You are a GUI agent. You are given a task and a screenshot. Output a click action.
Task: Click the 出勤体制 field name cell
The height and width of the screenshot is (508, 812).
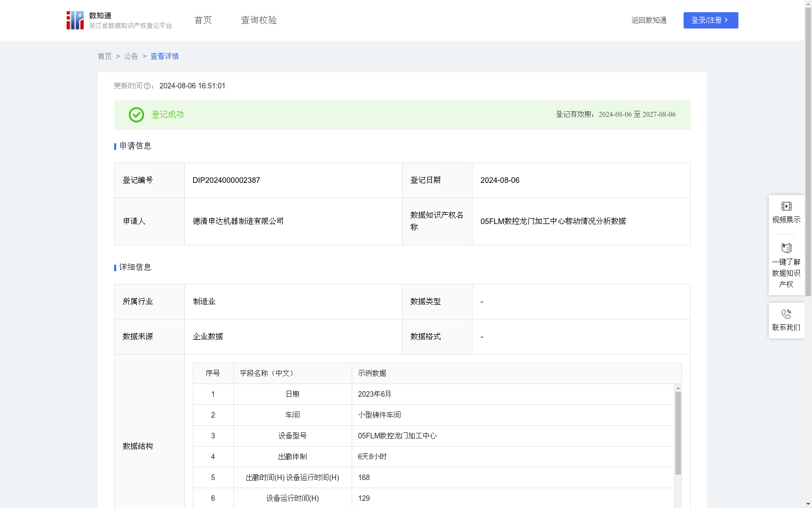click(x=292, y=457)
